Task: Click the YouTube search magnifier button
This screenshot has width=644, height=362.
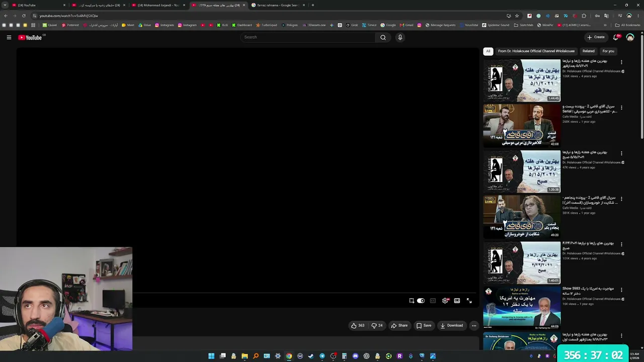Action: pos(383,37)
